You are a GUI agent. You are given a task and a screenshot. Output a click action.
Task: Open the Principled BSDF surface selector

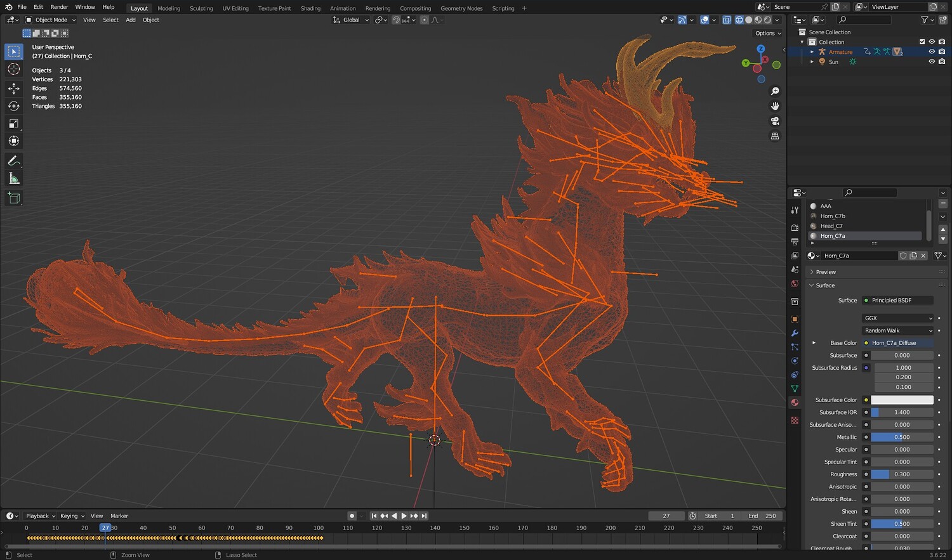[x=897, y=300]
